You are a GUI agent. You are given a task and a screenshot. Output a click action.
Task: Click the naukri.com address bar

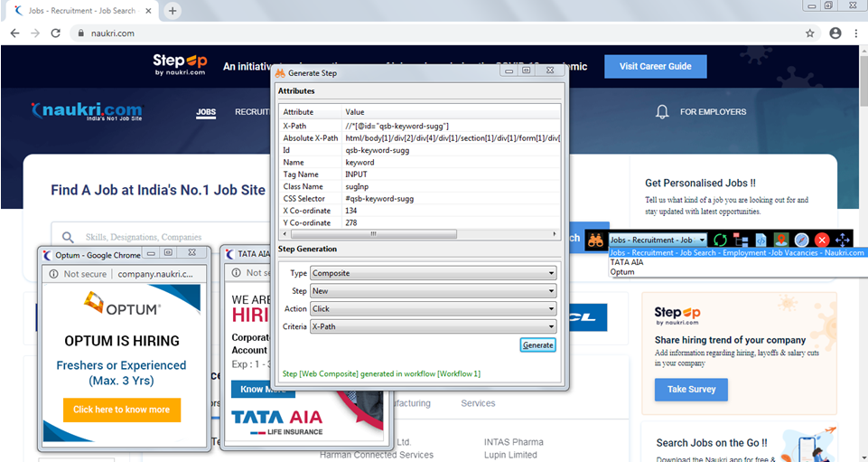click(x=437, y=33)
